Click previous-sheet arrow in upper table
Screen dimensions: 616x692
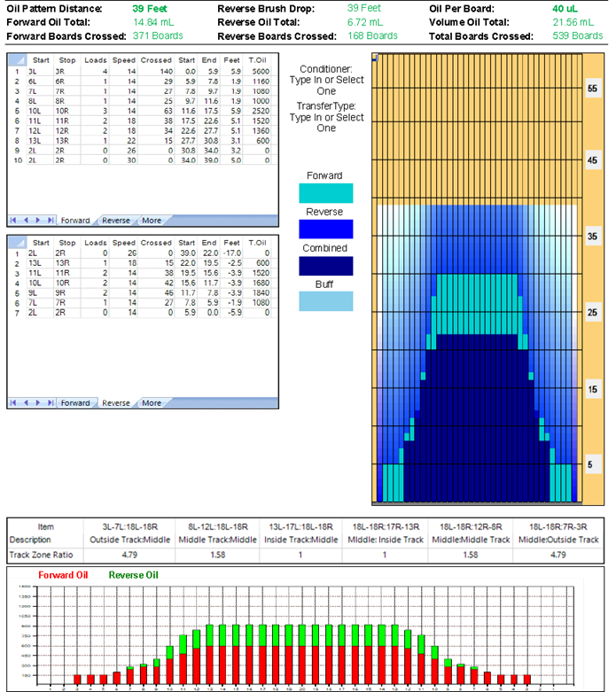coord(26,220)
